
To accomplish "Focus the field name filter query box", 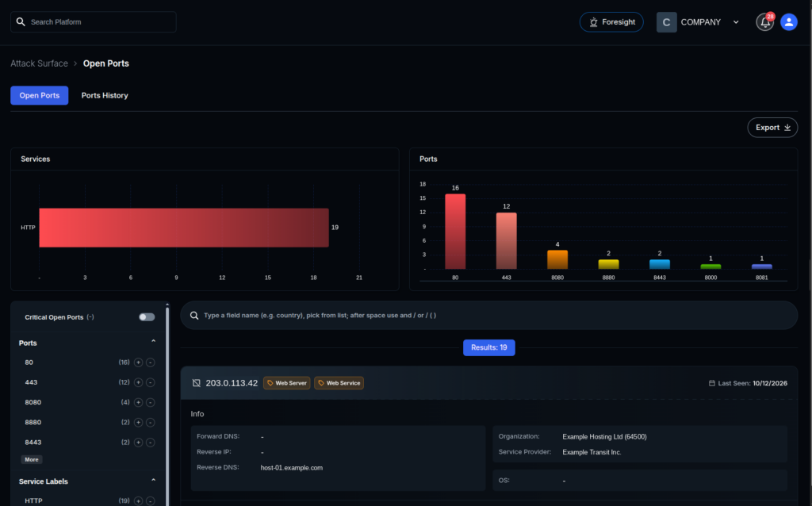I will 488,316.
